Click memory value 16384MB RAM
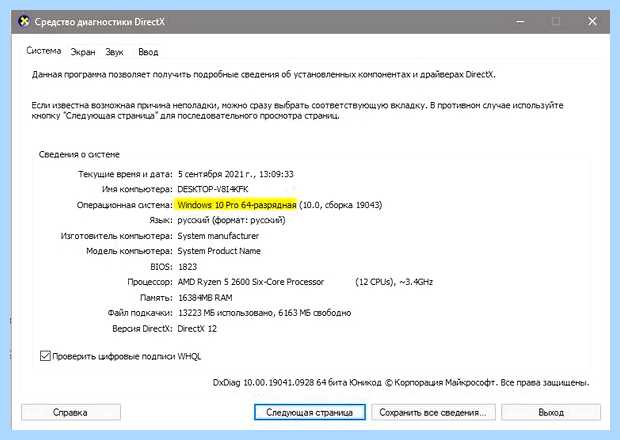Viewport: 620px width, 440px height. pyautogui.click(x=205, y=298)
